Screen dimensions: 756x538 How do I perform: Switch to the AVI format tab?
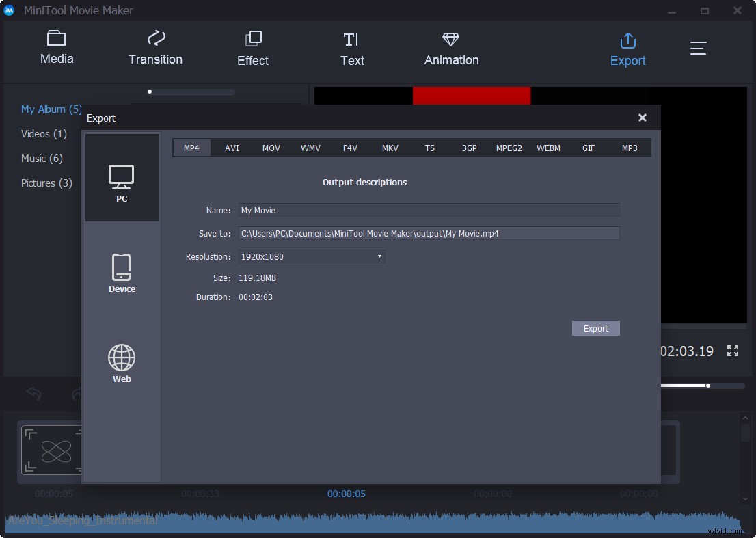pos(232,148)
